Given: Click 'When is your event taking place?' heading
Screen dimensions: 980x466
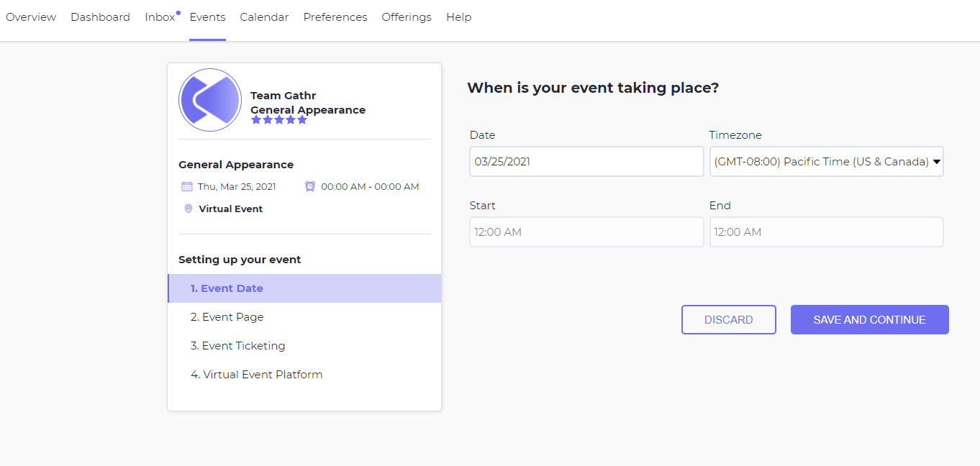Looking at the screenshot, I should click(593, 88).
